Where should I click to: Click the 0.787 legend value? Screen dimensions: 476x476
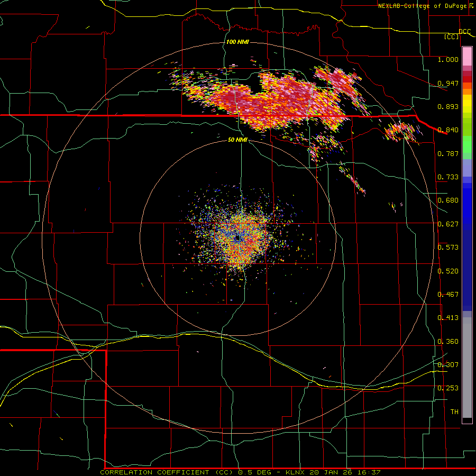(x=448, y=153)
